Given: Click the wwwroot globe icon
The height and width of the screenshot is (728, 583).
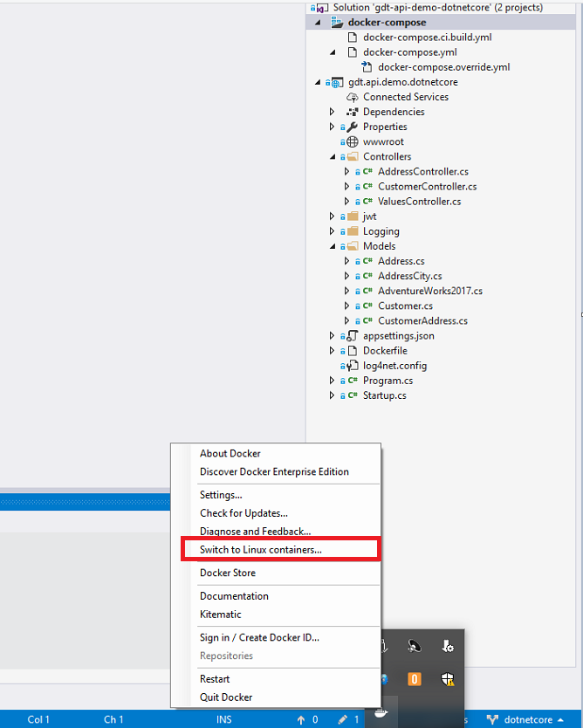Looking at the screenshot, I should click(x=353, y=141).
